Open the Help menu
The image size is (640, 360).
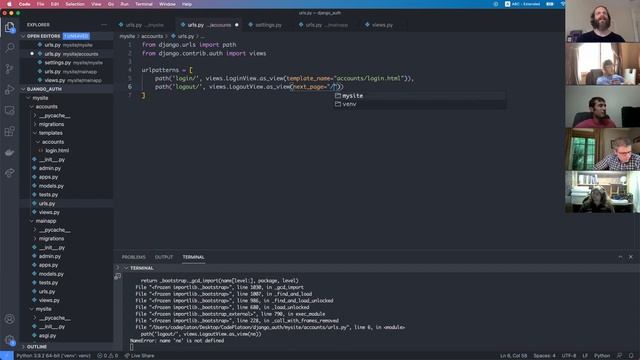pyautogui.click(x=187, y=4)
